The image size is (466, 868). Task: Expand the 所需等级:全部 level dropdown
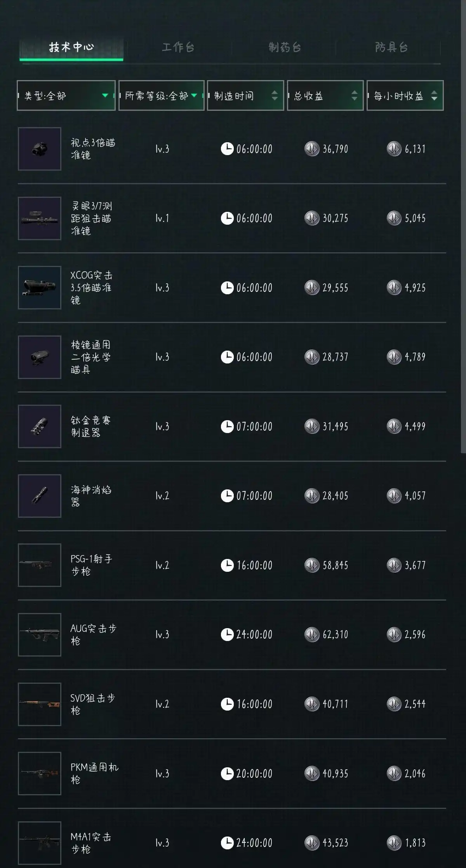[x=161, y=96]
